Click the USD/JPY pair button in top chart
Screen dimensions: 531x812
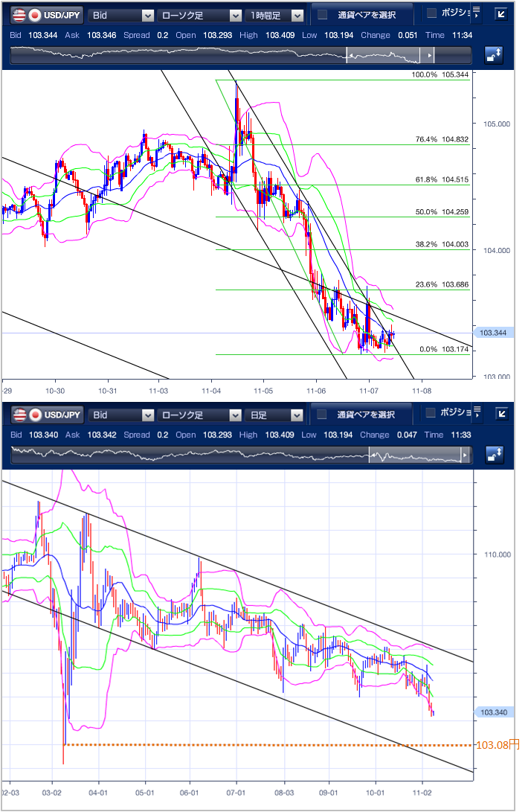click(45, 15)
